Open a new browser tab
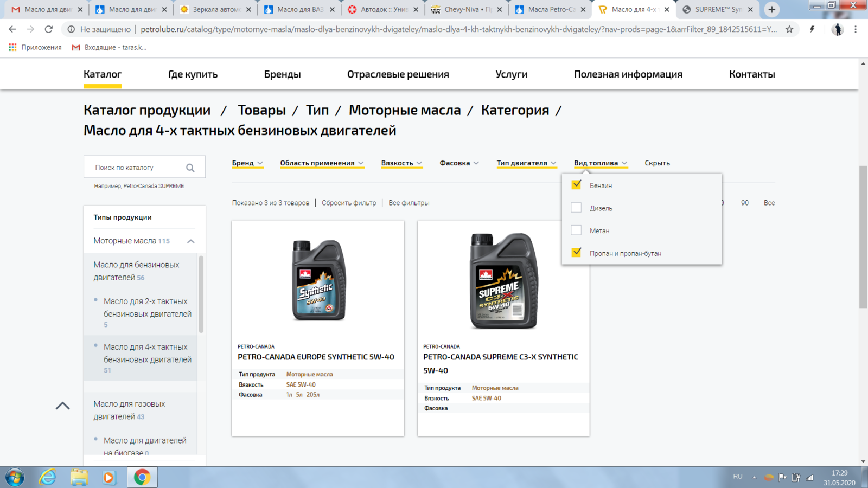The width and height of the screenshot is (868, 488). coord(771,9)
